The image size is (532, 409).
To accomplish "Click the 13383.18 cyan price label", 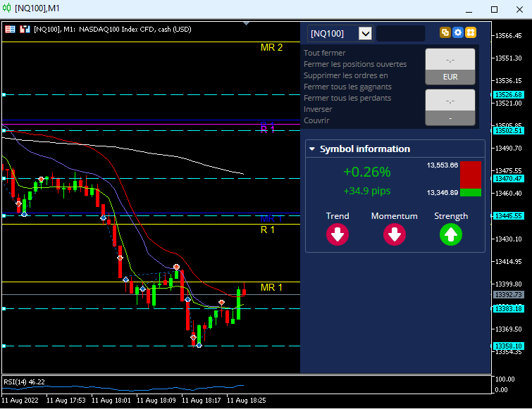I will coord(508,308).
